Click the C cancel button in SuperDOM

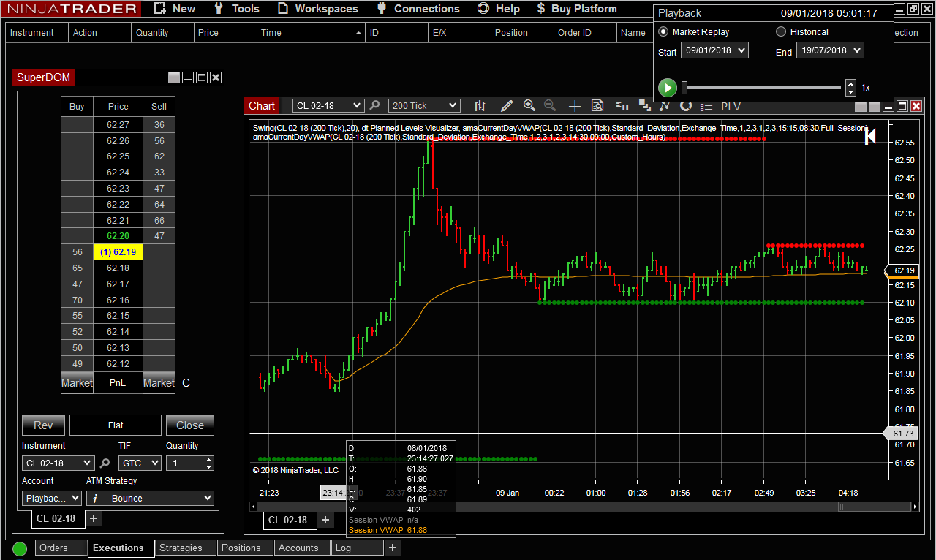tap(186, 383)
